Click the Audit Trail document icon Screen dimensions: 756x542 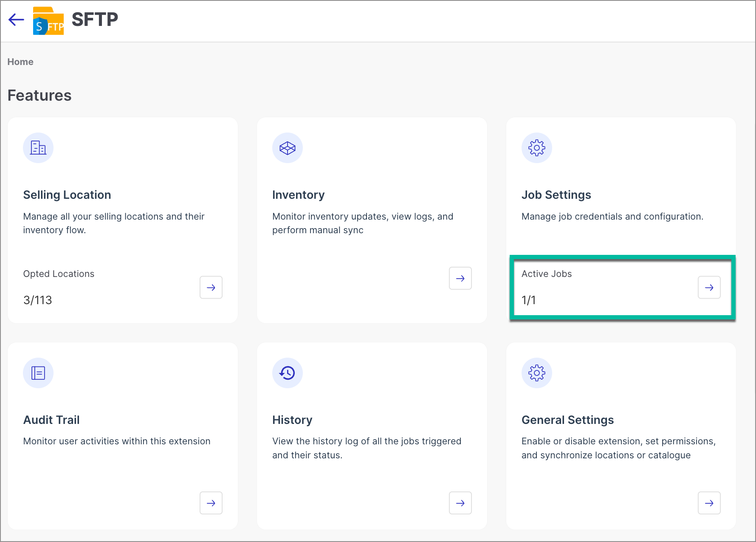[x=38, y=373]
